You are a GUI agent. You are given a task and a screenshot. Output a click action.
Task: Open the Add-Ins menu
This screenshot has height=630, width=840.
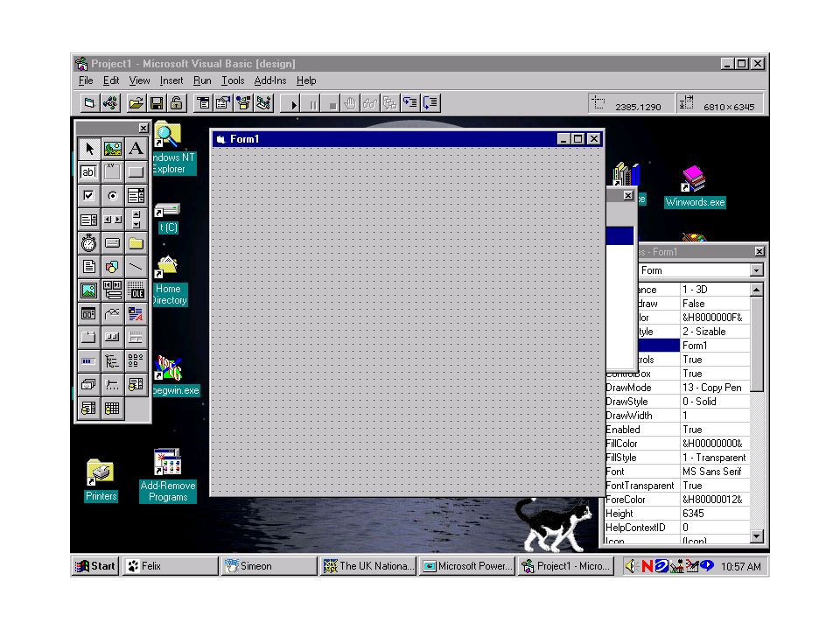click(270, 80)
